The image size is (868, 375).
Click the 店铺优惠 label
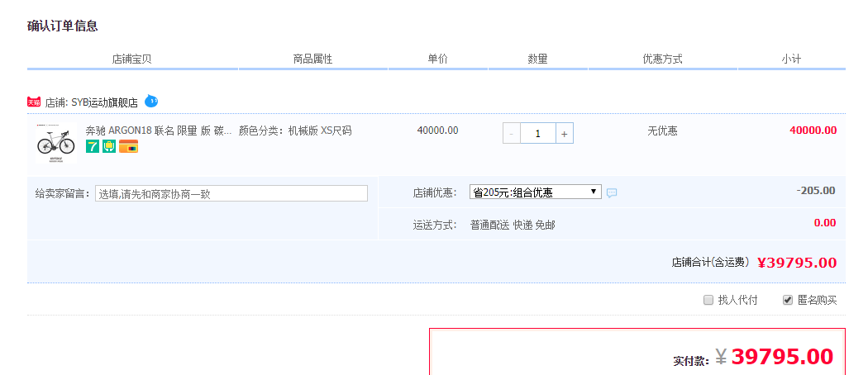(435, 192)
